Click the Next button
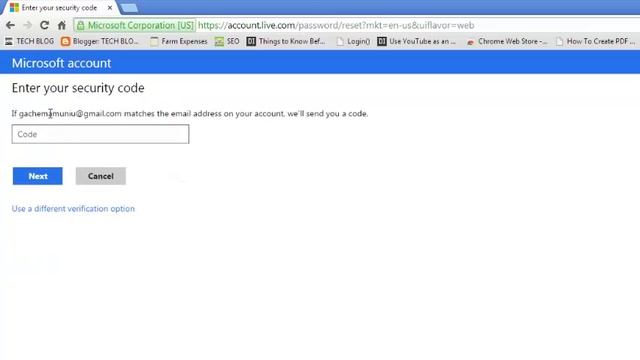The width and height of the screenshot is (640, 360). [x=38, y=176]
